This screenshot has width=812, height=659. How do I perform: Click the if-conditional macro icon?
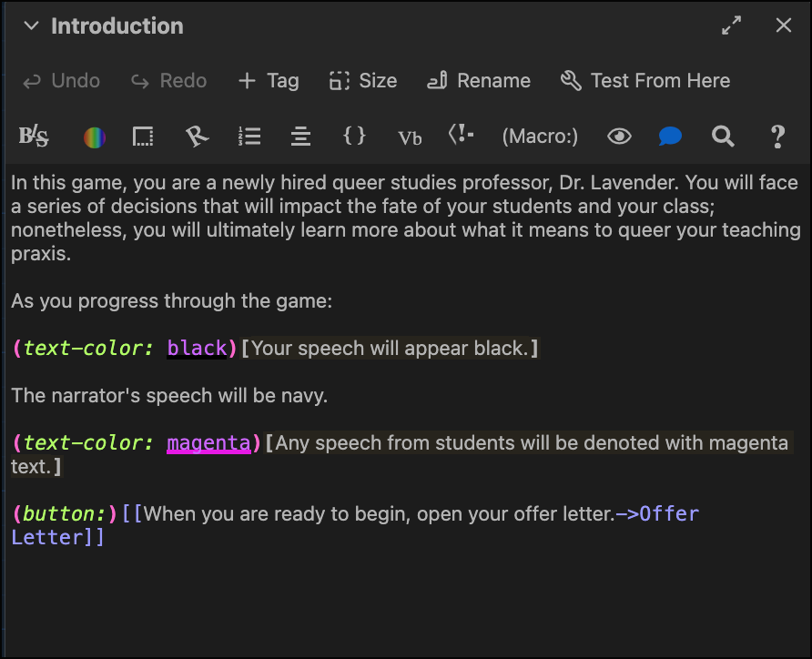(462, 136)
